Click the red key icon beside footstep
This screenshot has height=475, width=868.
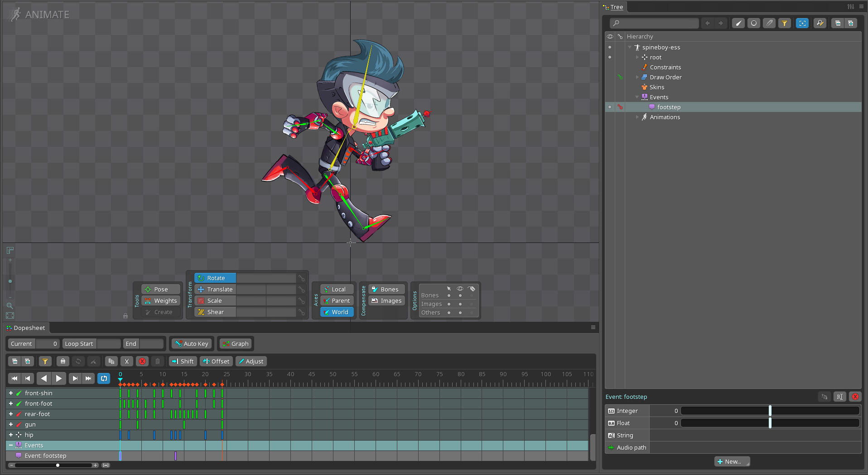[x=620, y=107]
